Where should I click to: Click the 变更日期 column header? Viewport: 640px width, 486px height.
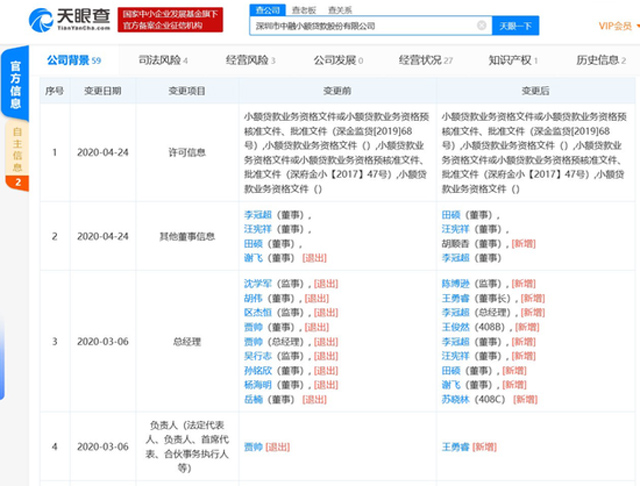pyautogui.click(x=102, y=91)
